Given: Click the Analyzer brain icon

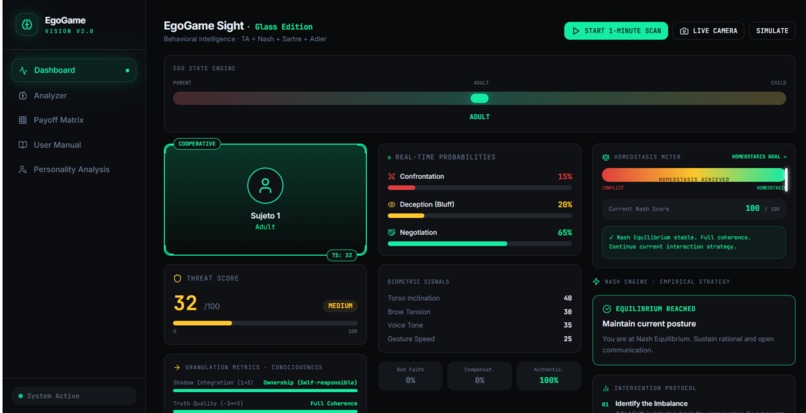Looking at the screenshot, I should tap(23, 96).
